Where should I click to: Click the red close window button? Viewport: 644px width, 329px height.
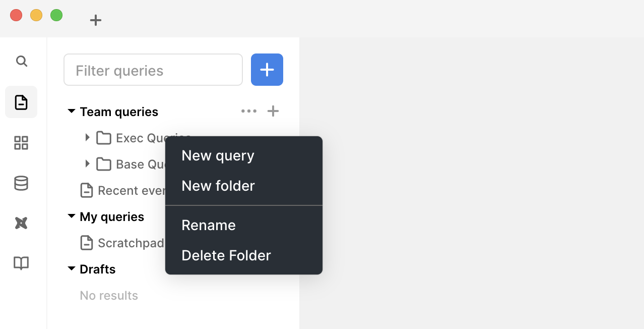[x=16, y=15]
